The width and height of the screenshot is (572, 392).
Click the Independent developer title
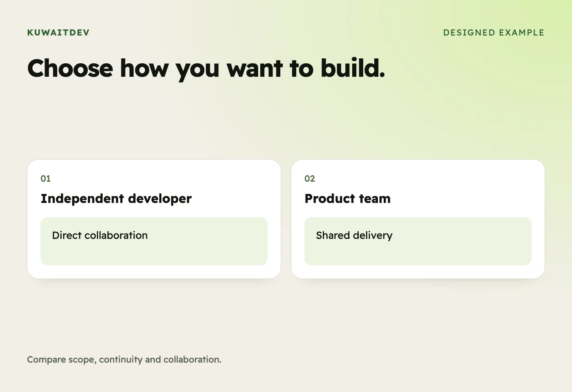tap(116, 198)
